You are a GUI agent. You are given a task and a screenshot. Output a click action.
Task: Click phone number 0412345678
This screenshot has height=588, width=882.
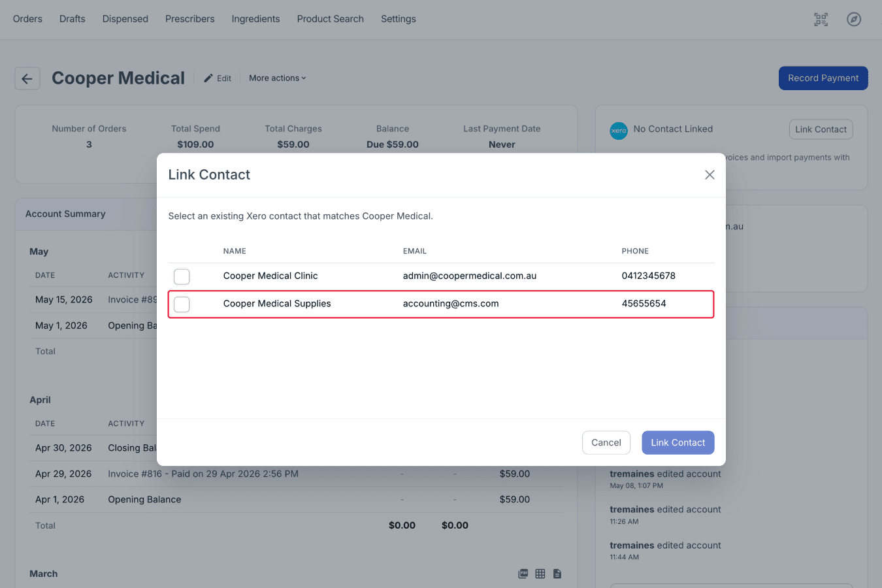pyautogui.click(x=649, y=276)
